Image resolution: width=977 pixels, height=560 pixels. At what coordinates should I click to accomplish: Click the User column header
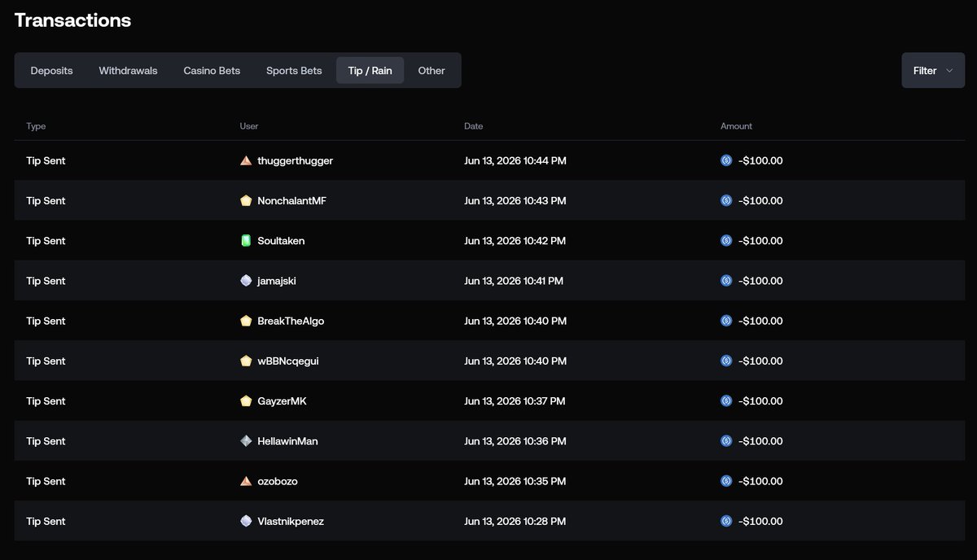point(249,126)
